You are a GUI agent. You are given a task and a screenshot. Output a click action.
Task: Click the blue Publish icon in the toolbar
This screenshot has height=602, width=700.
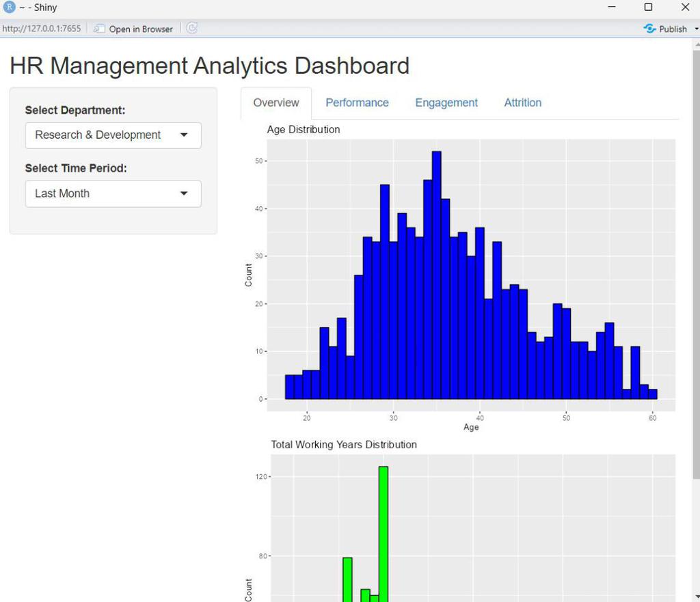click(x=648, y=29)
